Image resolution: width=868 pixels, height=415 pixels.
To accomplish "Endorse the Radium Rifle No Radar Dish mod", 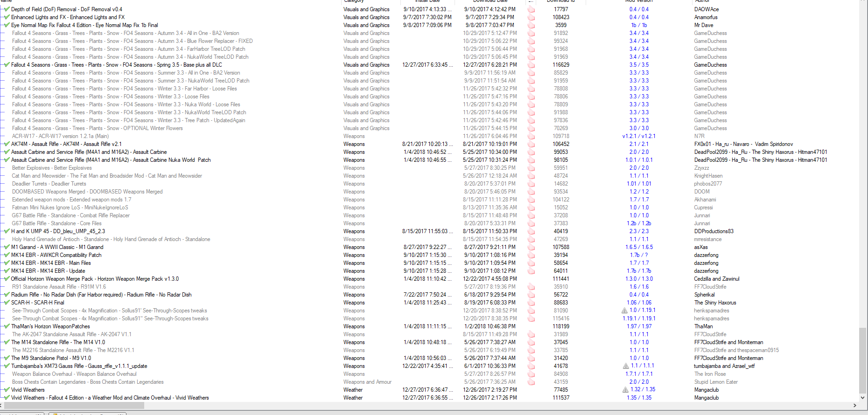I will point(531,295).
